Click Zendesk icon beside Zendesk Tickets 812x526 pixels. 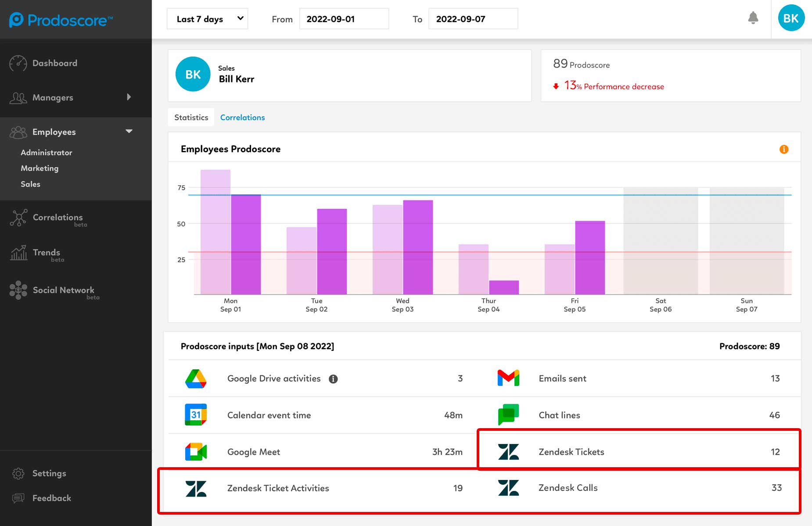coord(508,452)
